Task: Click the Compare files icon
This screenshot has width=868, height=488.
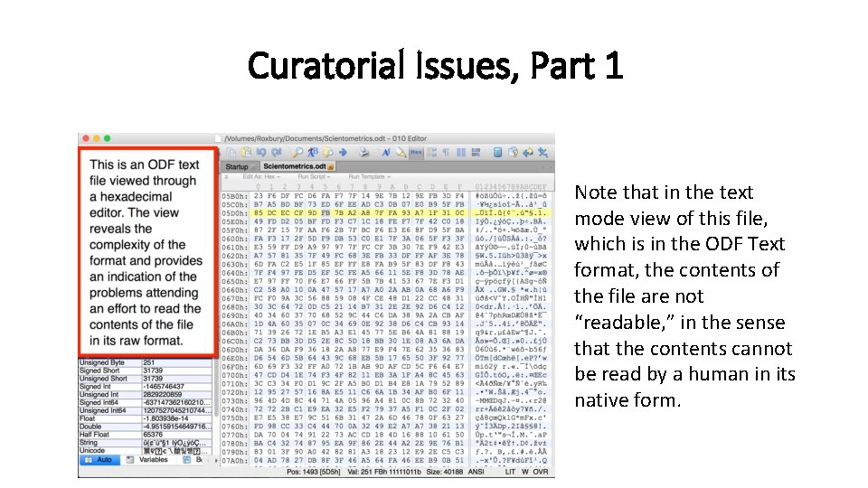Action: pyautogui.click(x=513, y=152)
